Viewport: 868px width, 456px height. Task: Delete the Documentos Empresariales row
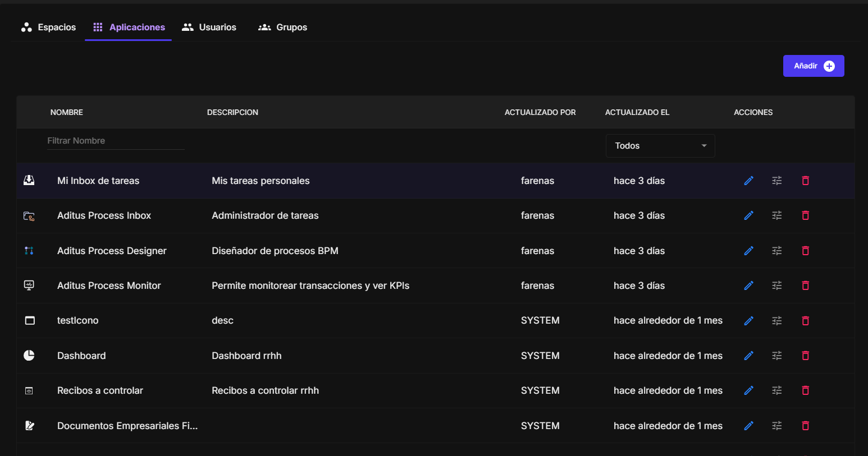coord(806,426)
